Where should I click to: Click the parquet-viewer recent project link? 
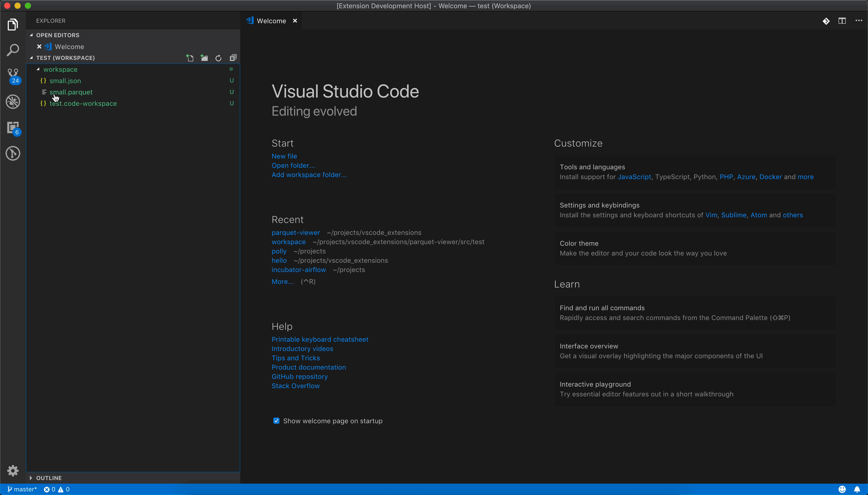[296, 232]
